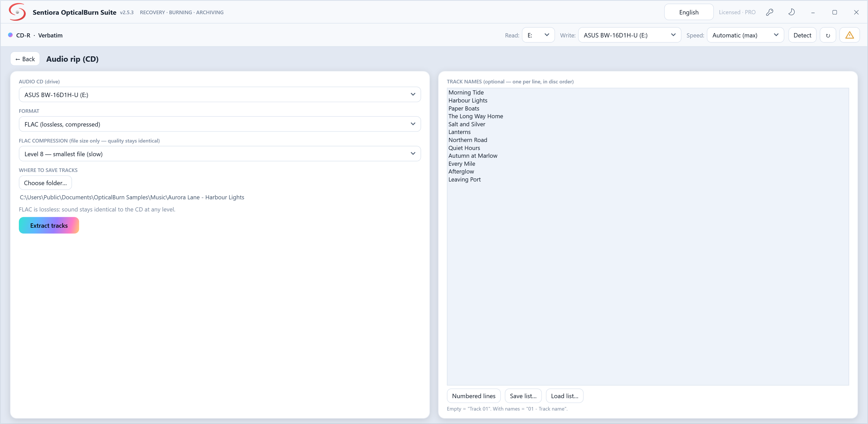The width and height of the screenshot is (868, 424).
Task: Click the Detect button
Action: point(802,35)
